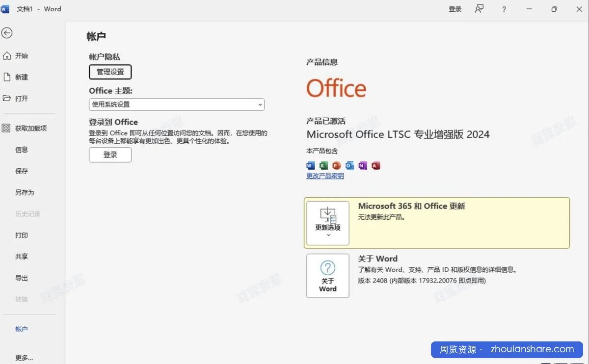Viewport: 589px width, 364px height.
Task: Select 导出 in the sidebar
Action: (21, 278)
